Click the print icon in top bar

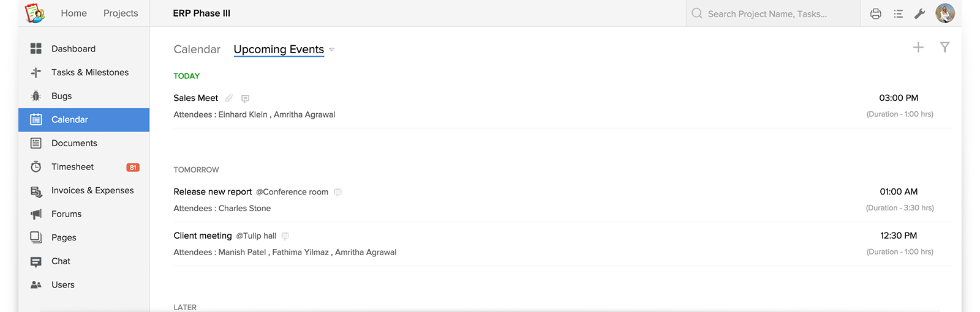pos(876,13)
